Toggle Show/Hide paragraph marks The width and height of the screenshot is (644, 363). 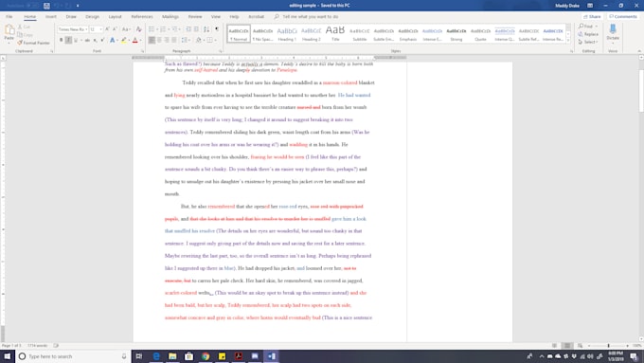217,29
